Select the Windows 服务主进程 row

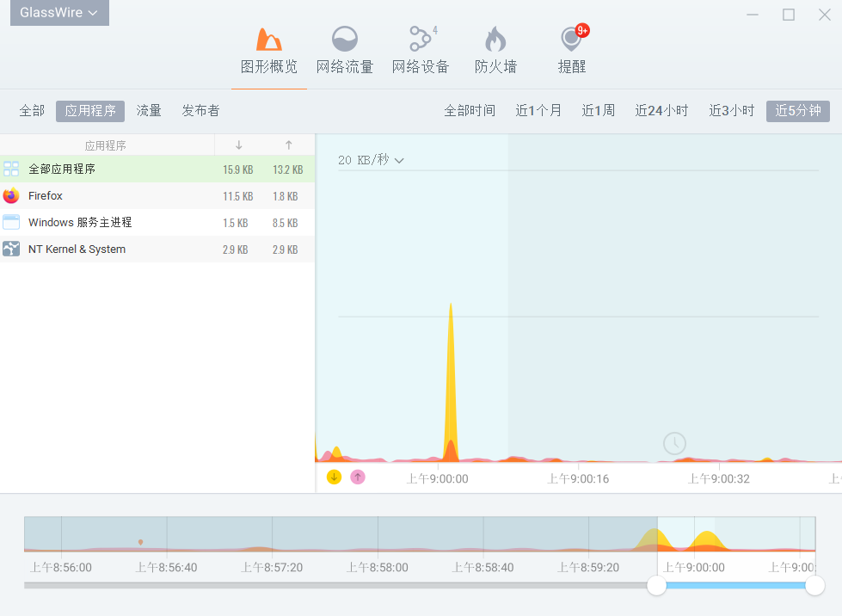pyautogui.click(x=157, y=223)
